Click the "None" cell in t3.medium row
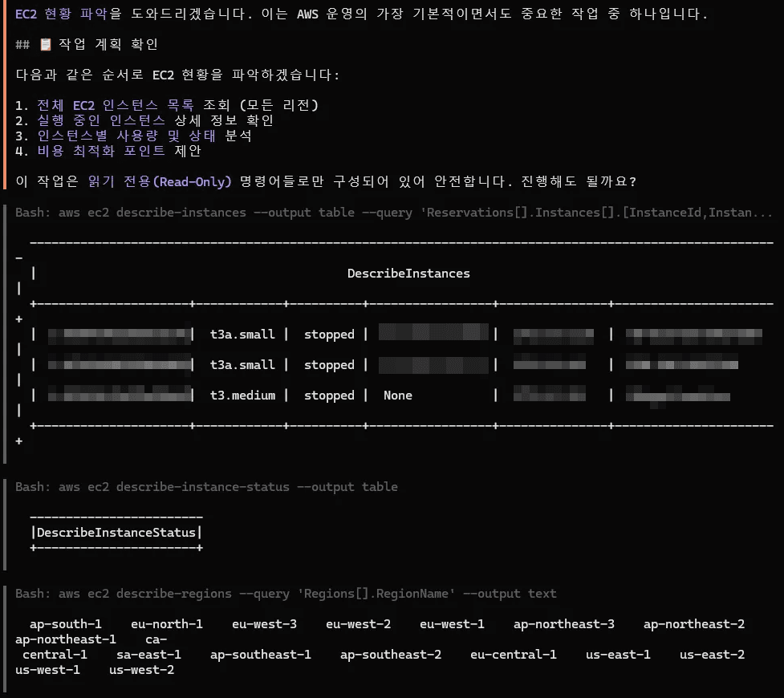The height and width of the screenshot is (698, 784). 397,395
